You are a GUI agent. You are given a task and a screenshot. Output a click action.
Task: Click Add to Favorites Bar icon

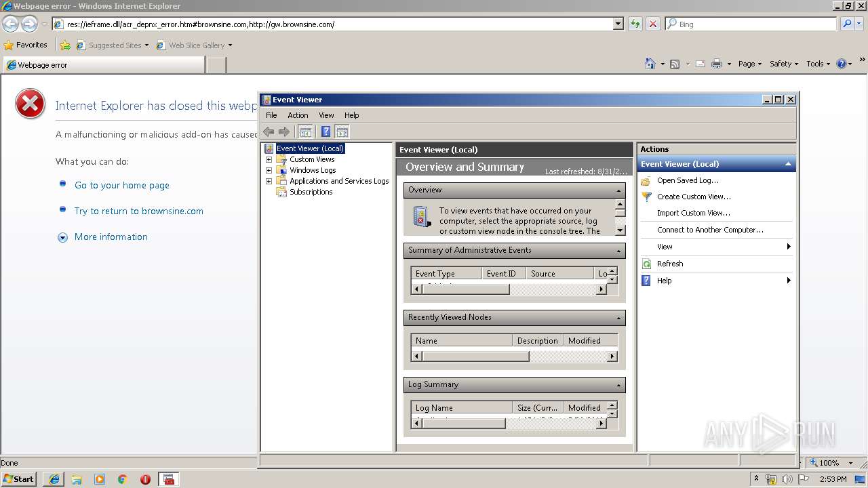65,45
